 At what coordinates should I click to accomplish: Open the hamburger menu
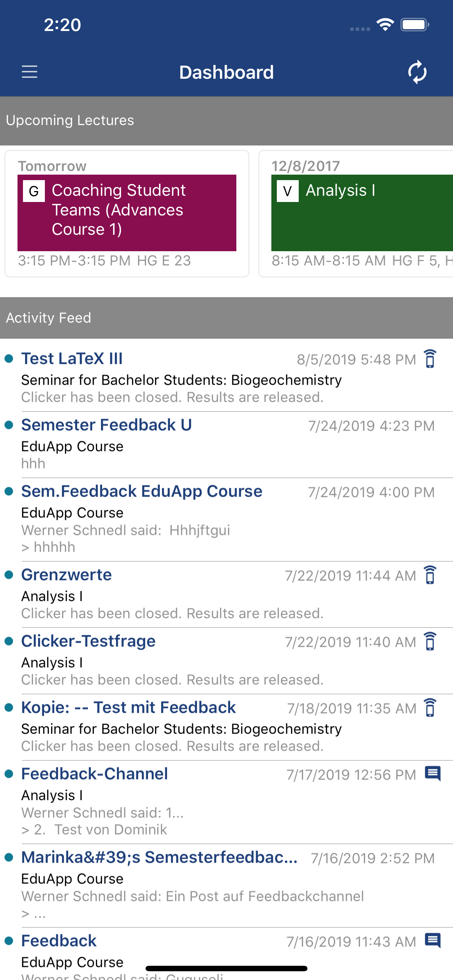pyautogui.click(x=29, y=71)
